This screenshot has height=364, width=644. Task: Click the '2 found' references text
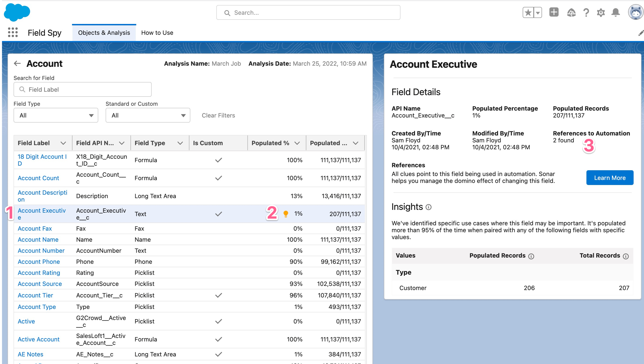(563, 140)
